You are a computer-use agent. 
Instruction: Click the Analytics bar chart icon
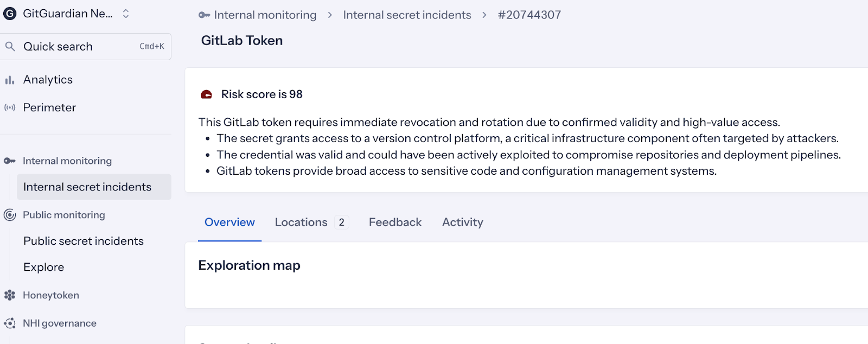tap(10, 80)
